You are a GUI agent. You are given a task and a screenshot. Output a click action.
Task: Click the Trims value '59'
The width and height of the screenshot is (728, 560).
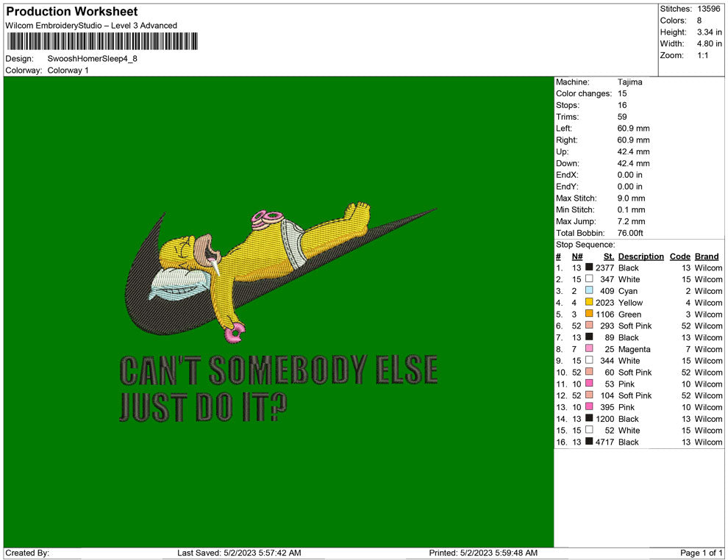coord(622,117)
